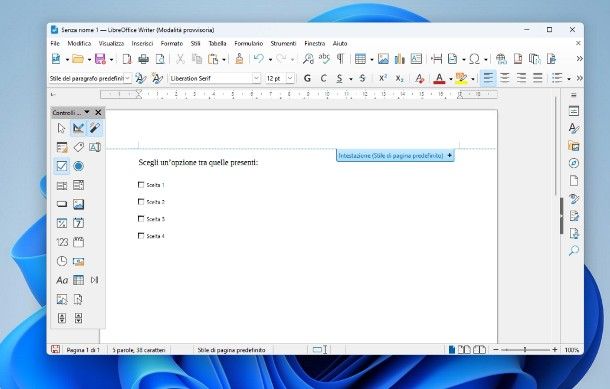The height and width of the screenshot is (389, 610).
Task: Open font color dropdown arrow
Action: pos(450,79)
